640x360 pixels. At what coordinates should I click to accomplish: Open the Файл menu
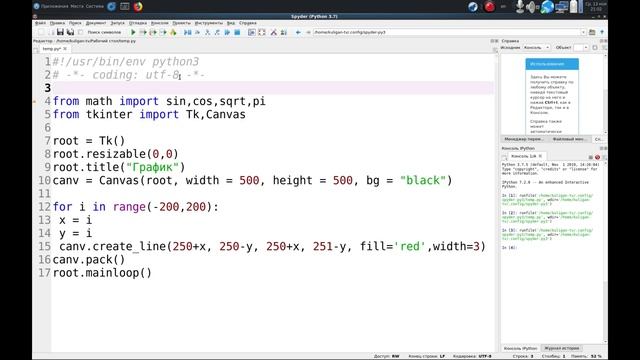tap(40, 23)
